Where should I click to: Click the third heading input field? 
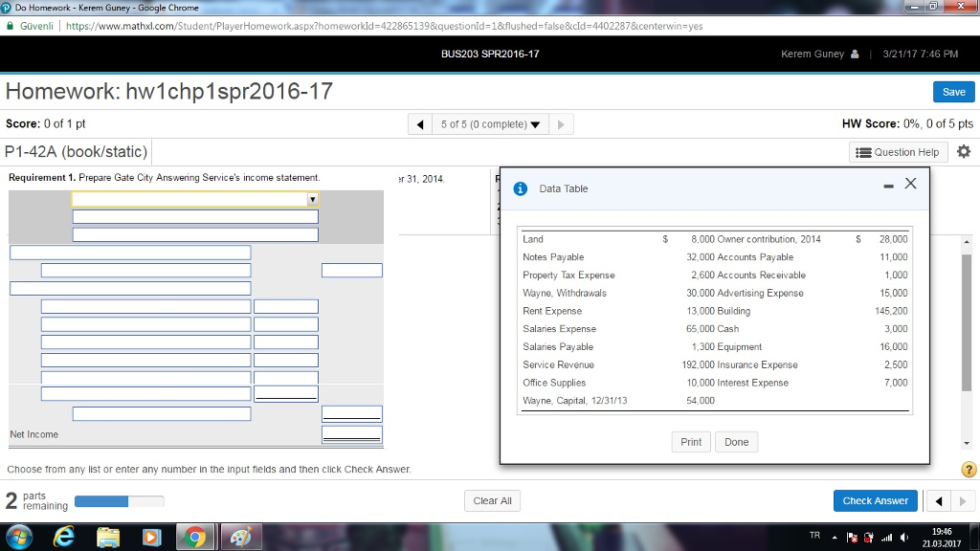[x=195, y=235]
